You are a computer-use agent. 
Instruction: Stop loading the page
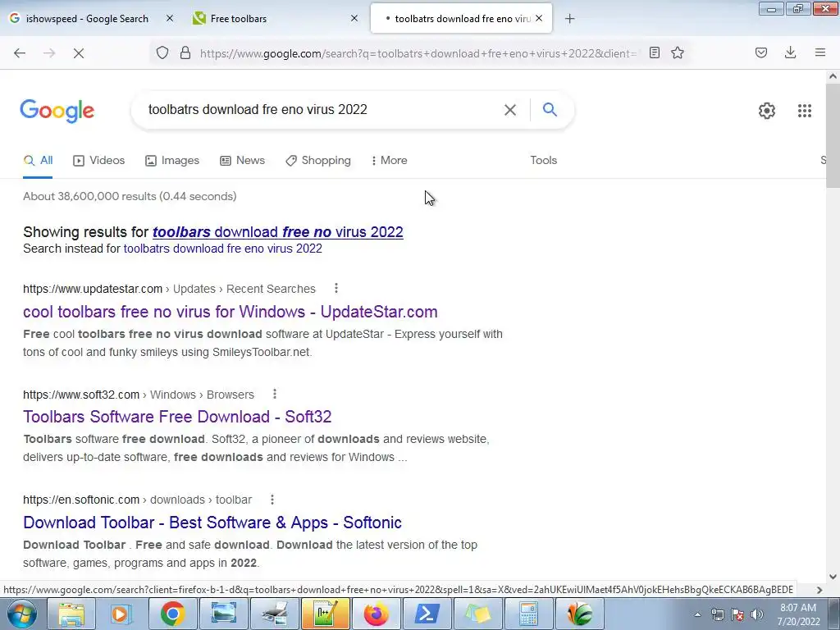click(x=79, y=53)
